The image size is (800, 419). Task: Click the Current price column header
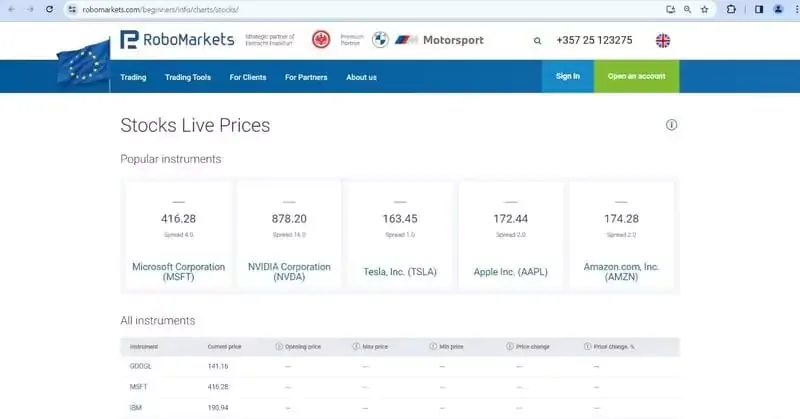pos(224,347)
